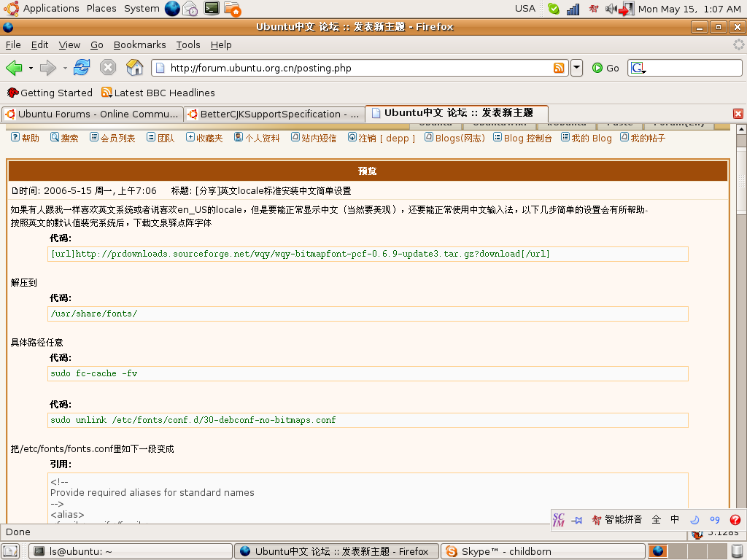Open the Blog 控制台 link
This screenshot has width=747, height=560.
pos(522,138)
